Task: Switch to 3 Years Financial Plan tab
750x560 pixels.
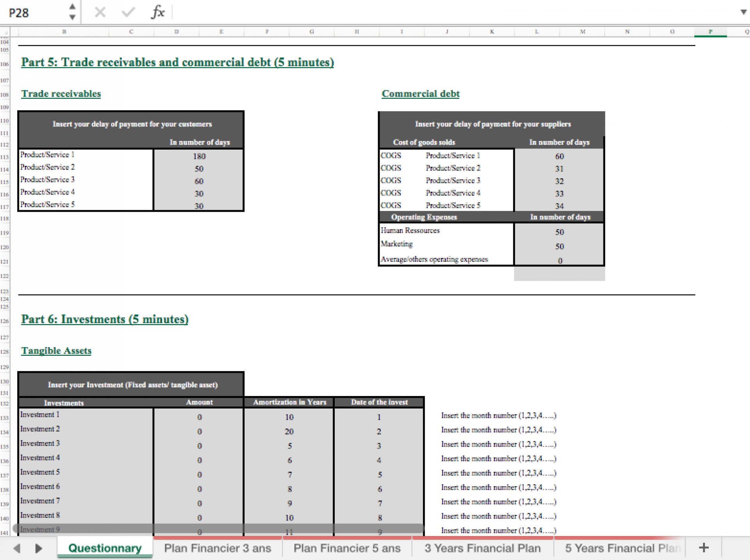Action: pos(482,548)
